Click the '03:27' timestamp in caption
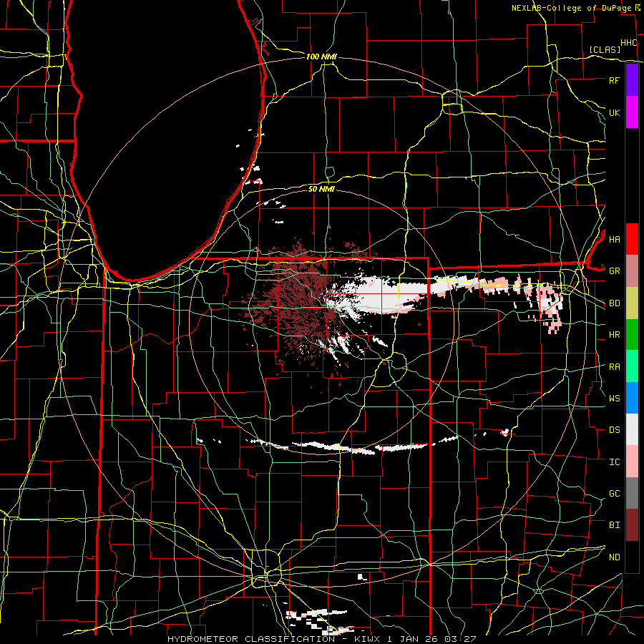This screenshot has height=644, width=644. tap(459, 639)
